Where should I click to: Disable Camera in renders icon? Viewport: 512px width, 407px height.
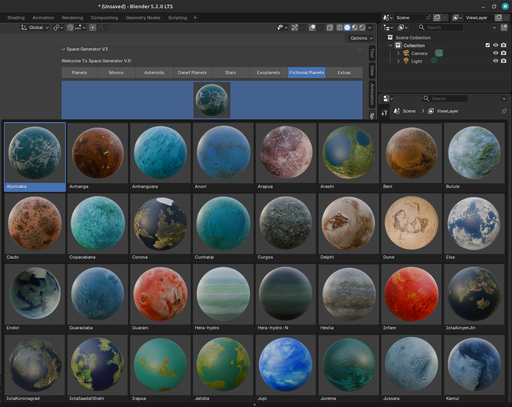(x=504, y=53)
